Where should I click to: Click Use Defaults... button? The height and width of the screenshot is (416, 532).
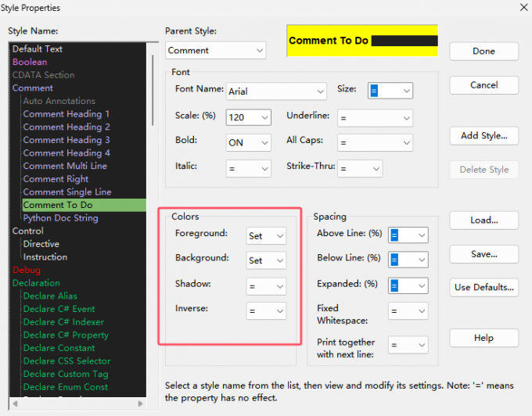(483, 288)
